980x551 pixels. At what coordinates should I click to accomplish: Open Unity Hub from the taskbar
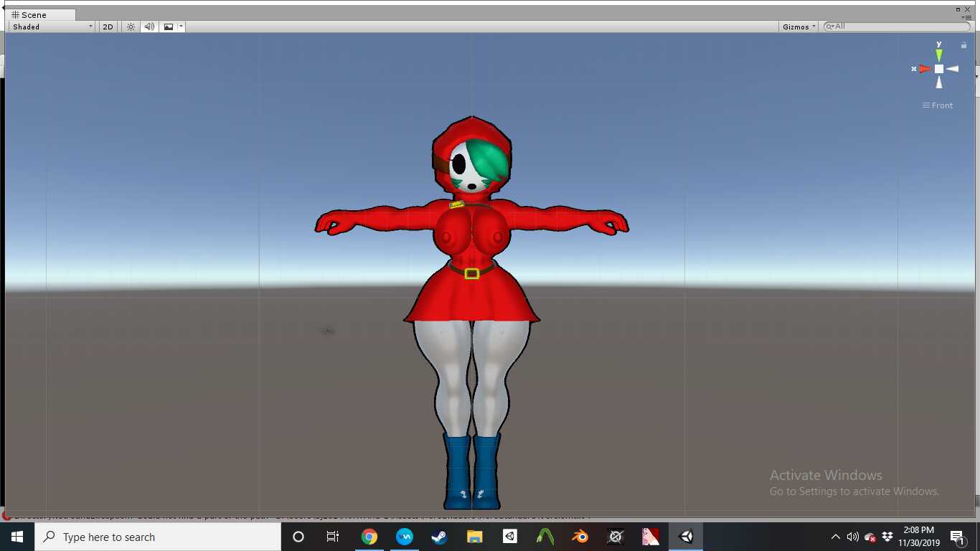pyautogui.click(x=509, y=537)
